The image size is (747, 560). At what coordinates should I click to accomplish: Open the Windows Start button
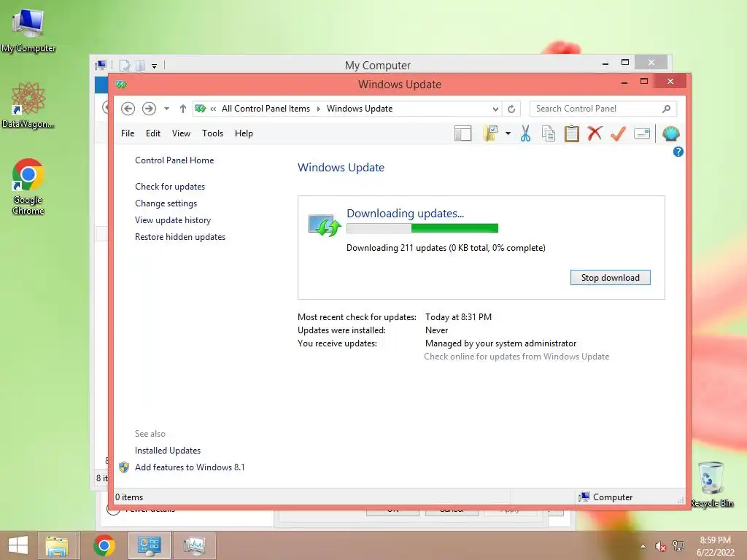click(18, 545)
